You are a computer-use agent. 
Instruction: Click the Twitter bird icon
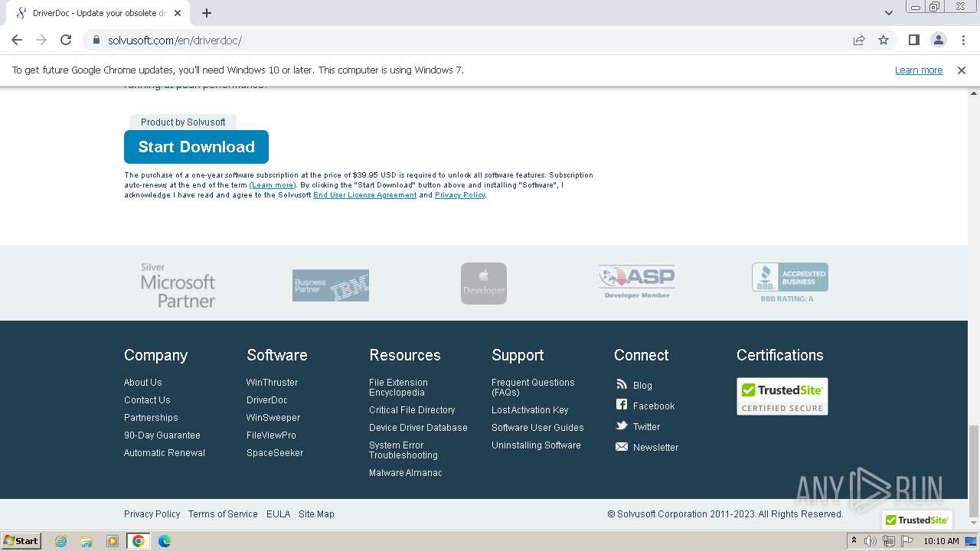click(622, 425)
